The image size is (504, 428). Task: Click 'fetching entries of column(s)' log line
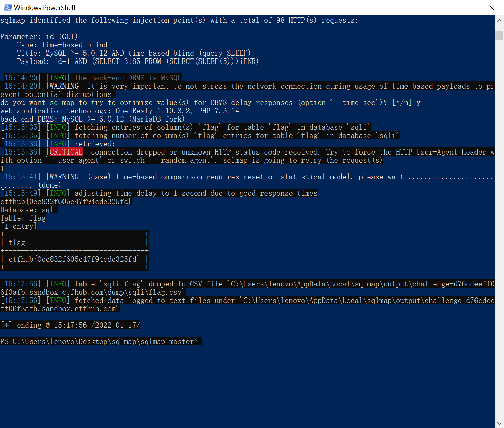tap(186, 127)
